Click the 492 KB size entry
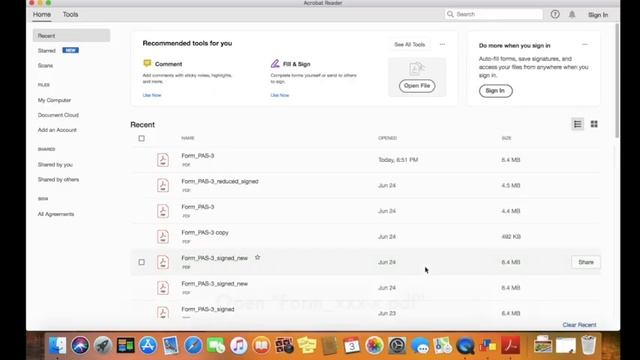This screenshot has height=360, width=640. [511, 236]
